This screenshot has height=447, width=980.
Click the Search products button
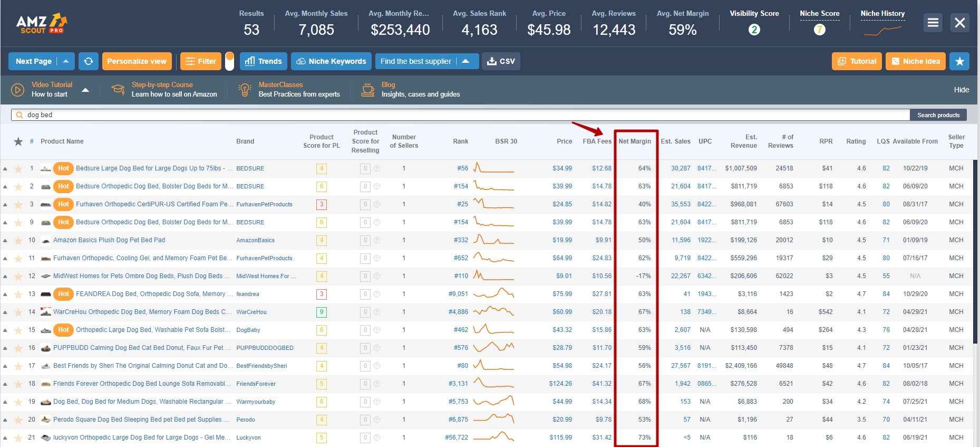pyautogui.click(x=938, y=115)
